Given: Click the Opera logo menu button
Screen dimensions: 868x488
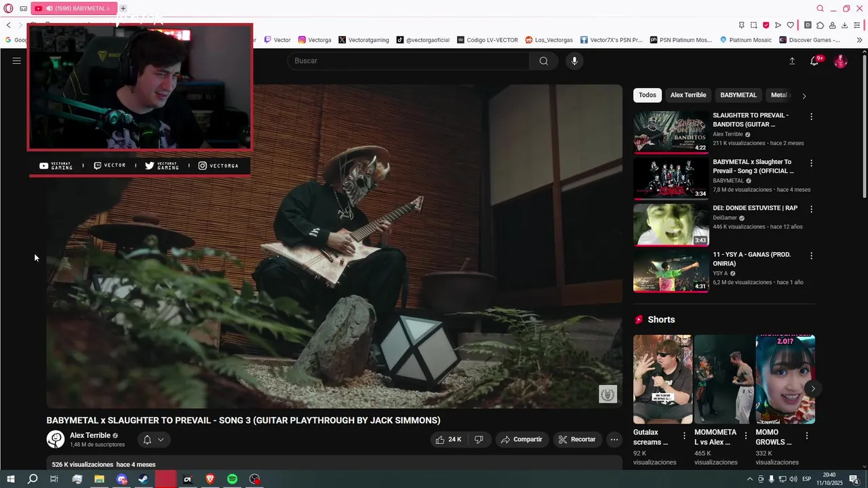Looking at the screenshot, I should click(8, 8).
